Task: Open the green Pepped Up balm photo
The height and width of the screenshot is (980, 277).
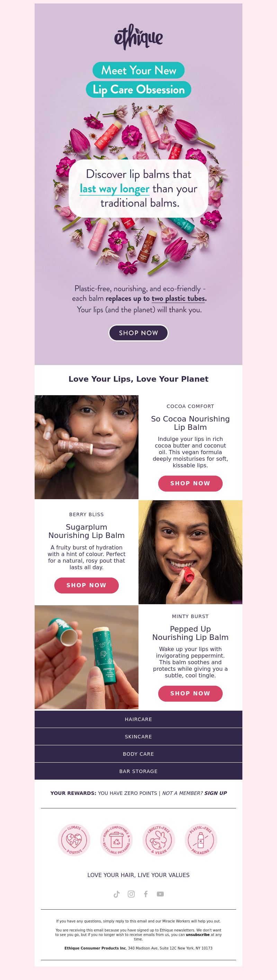Action: coord(87,657)
